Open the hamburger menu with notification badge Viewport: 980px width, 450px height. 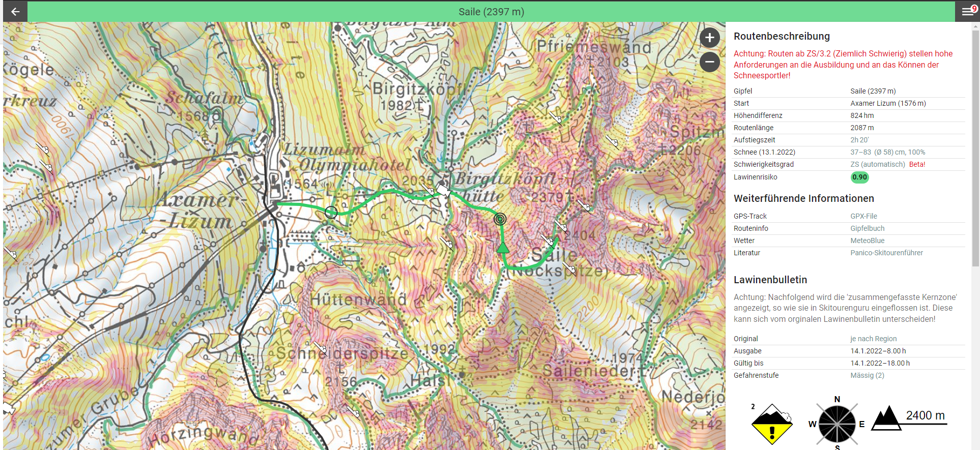click(x=968, y=11)
